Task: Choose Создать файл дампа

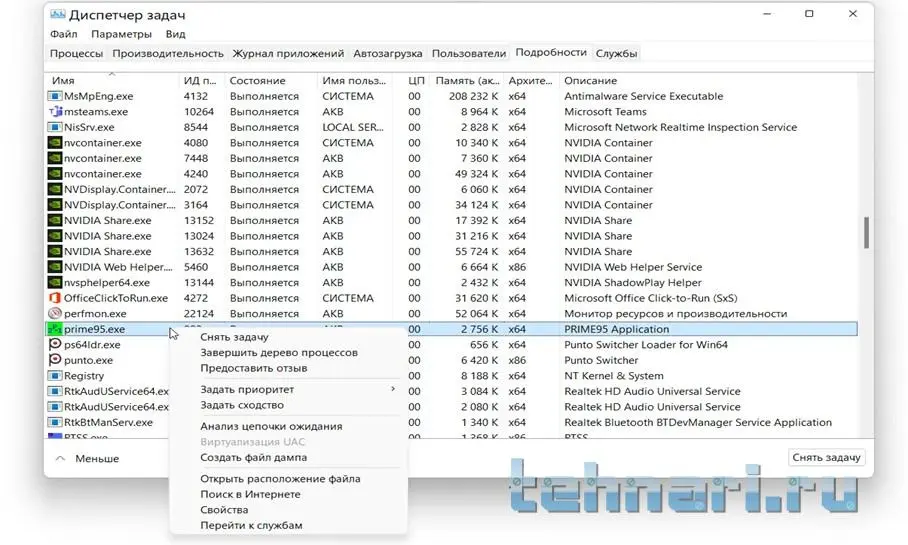Action: (x=254, y=458)
